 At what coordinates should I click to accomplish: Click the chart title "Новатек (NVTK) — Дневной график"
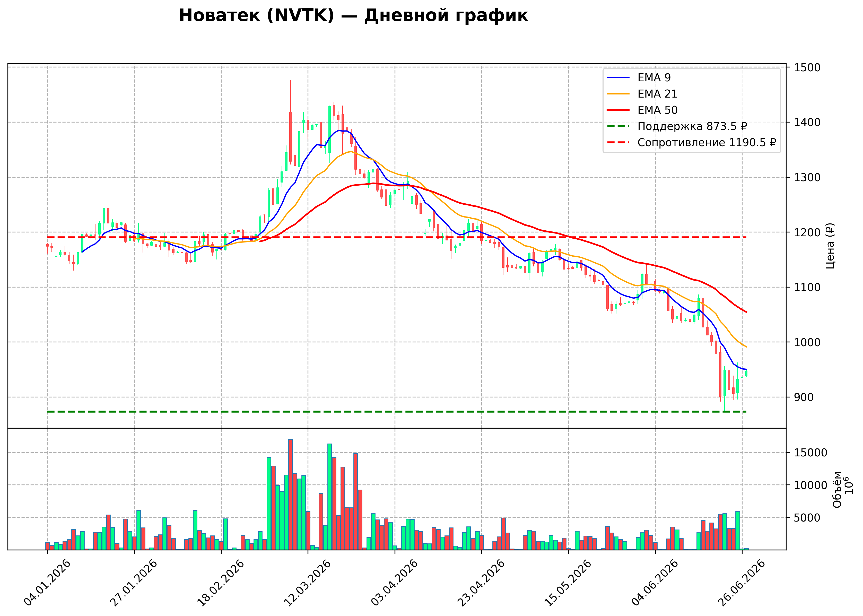coord(353,16)
